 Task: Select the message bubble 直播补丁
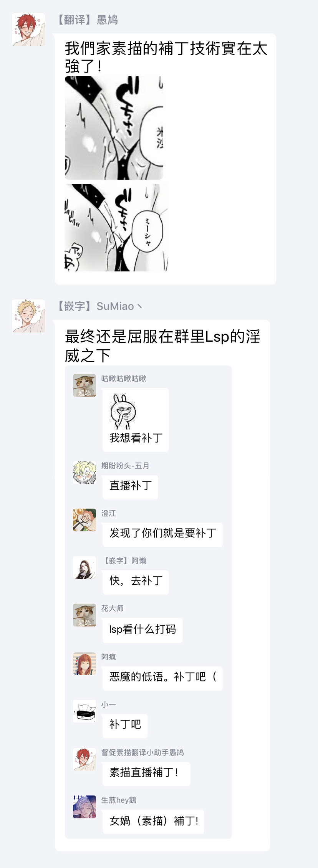(130, 486)
